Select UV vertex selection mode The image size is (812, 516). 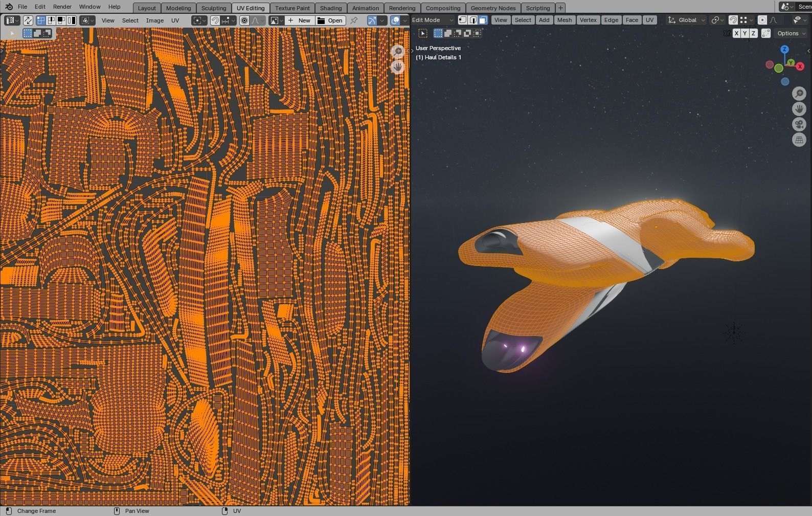[x=41, y=20]
